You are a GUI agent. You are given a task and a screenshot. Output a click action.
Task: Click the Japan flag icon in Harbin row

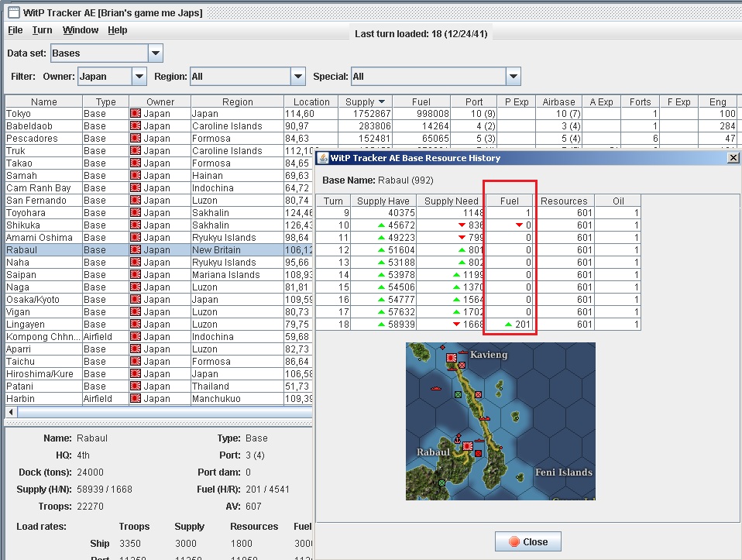136,399
